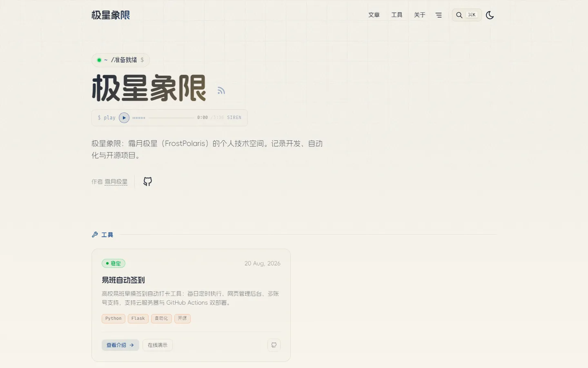Select the Flask tag
Viewport: 588px width, 368px height.
[x=138, y=319]
